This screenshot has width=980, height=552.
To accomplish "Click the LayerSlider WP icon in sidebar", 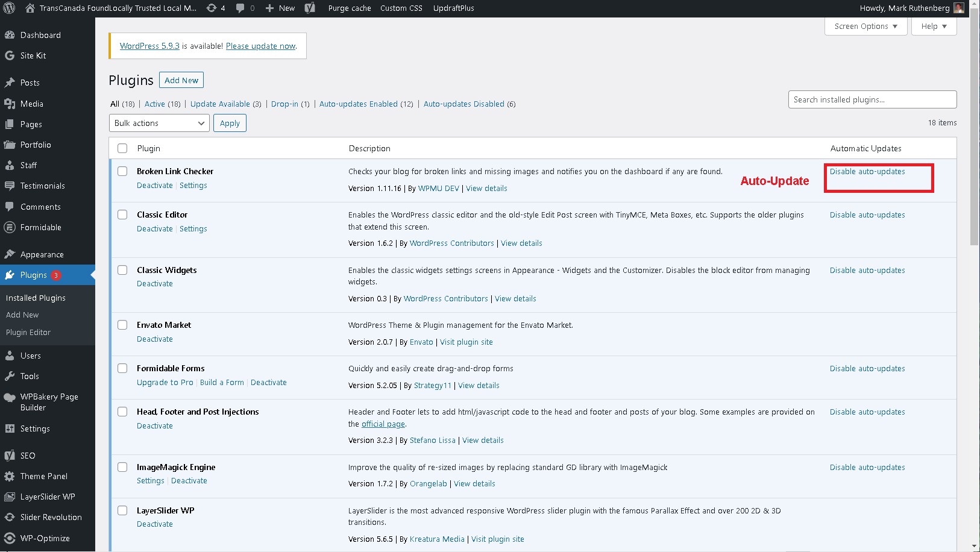I will click(x=10, y=497).
